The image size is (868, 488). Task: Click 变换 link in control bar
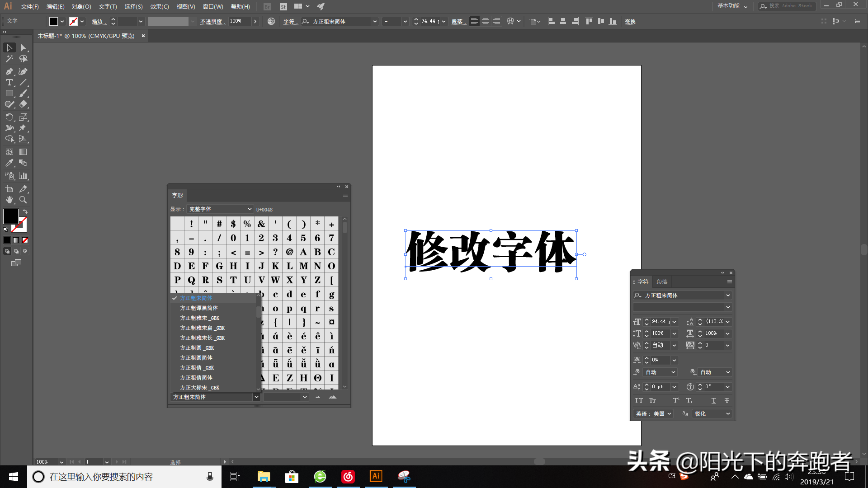click(x=630, y=22)
